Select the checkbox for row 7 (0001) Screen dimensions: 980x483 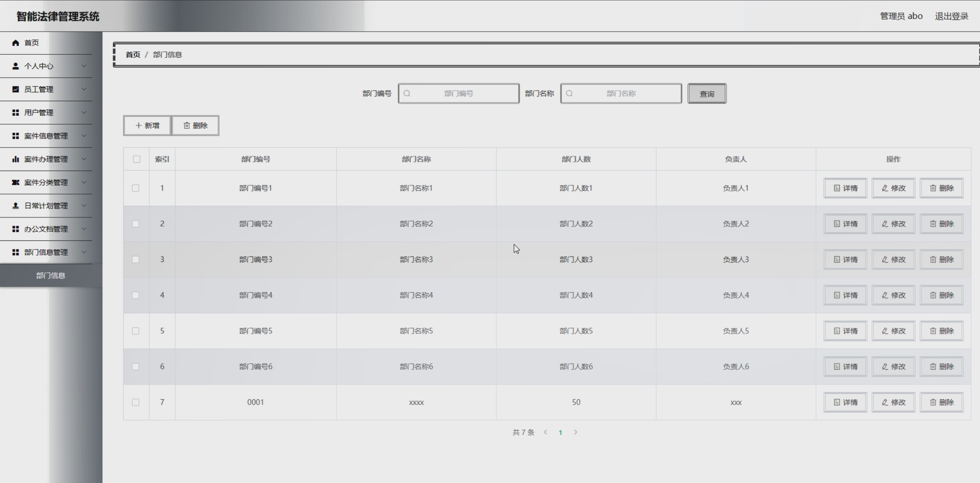tap(136, 402)
